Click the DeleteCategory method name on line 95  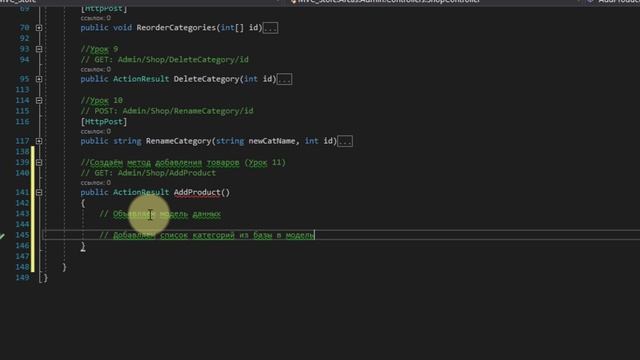[206, 79]
